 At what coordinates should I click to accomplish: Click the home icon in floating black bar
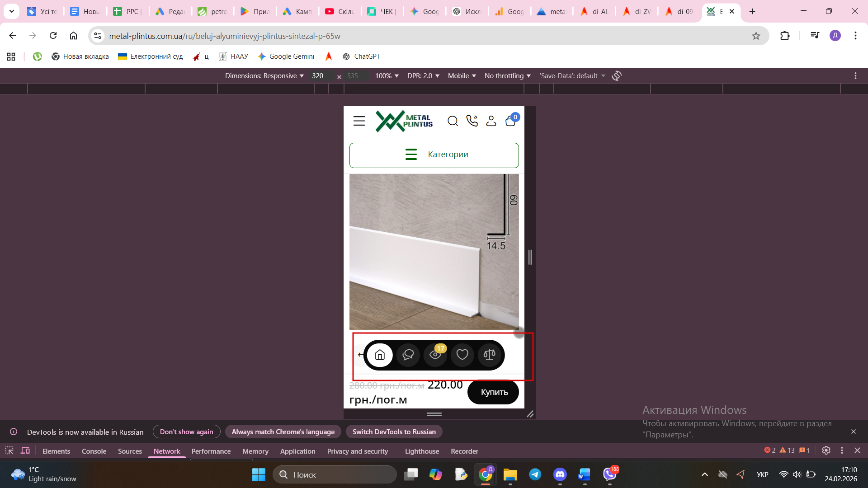tap(380, 355)
